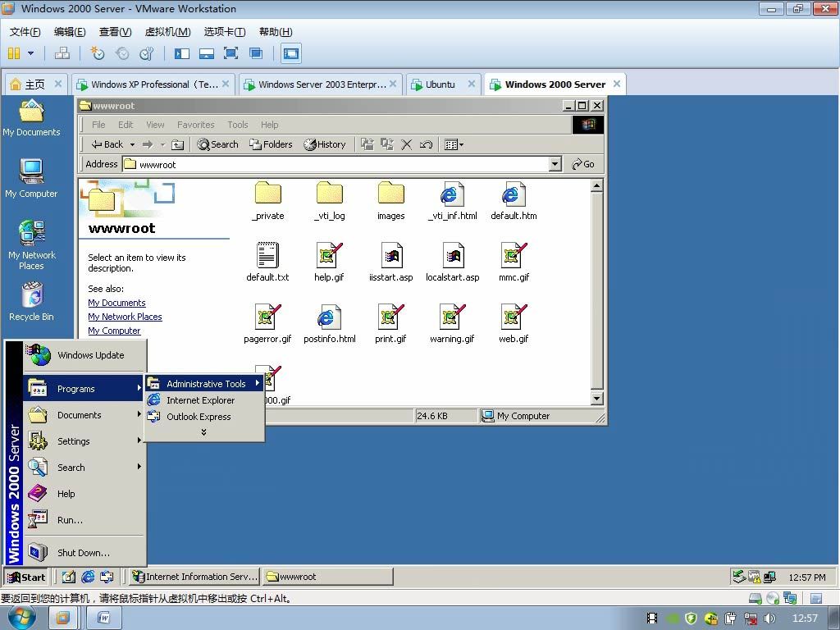
Task: Select the iisstart.asp file
Action: click(x=391, y=262)
